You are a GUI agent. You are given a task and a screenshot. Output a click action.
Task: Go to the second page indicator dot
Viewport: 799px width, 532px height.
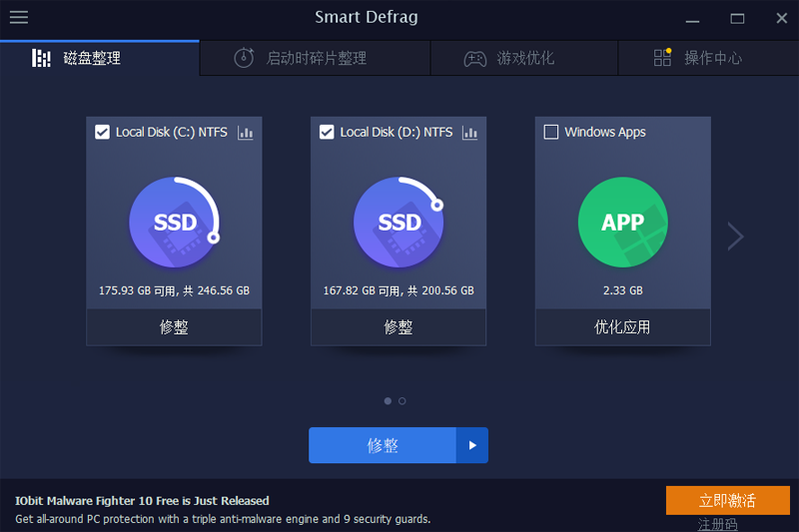(401, 401)
